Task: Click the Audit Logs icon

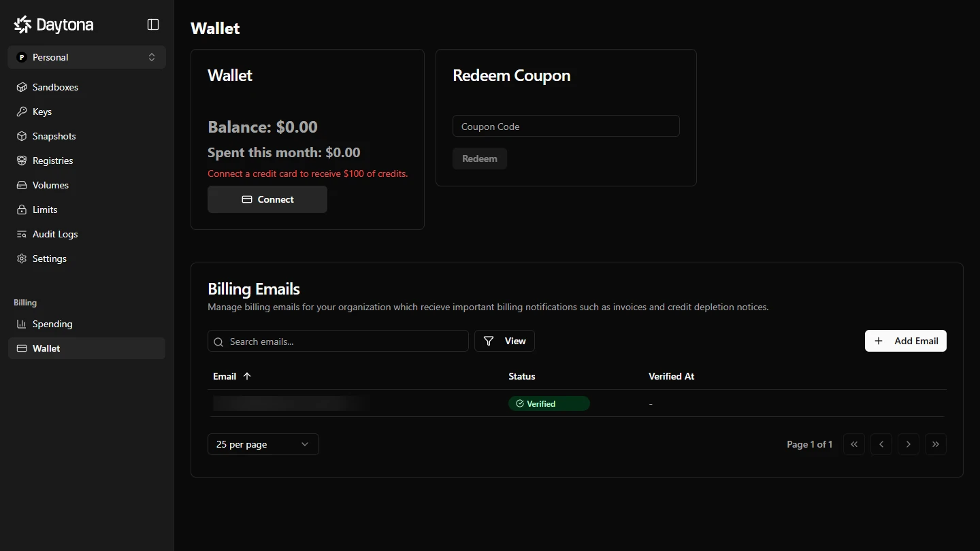Action: click(22, 234)
